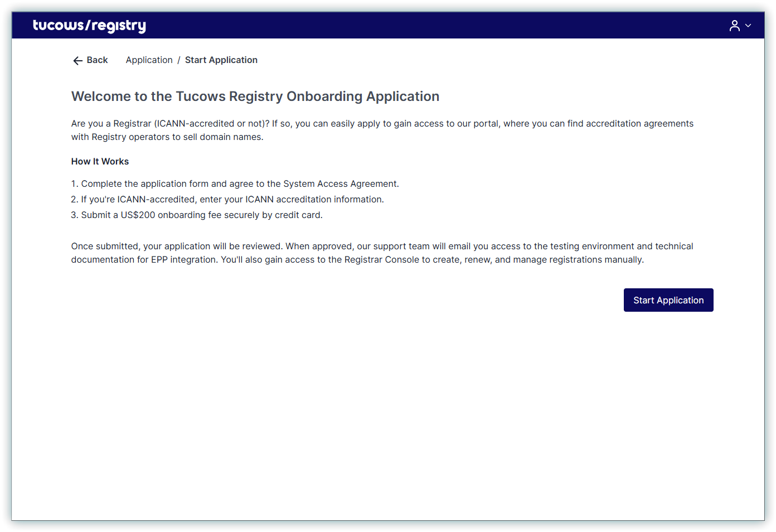This screenshot has height=532, width=776.
Task: Click the Back arrow icon
Action: tap(77, 60)
